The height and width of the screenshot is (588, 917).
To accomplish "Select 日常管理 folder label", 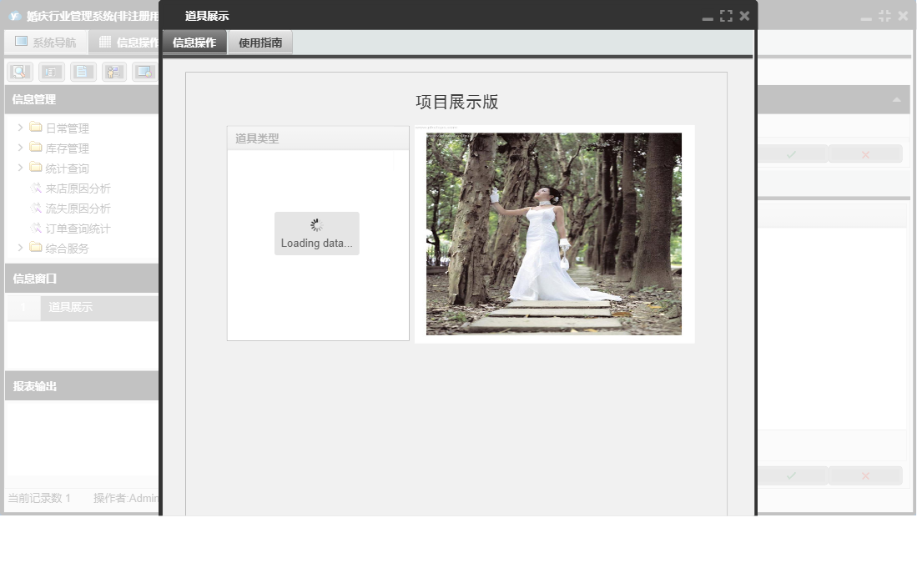I will pos(68,128).
